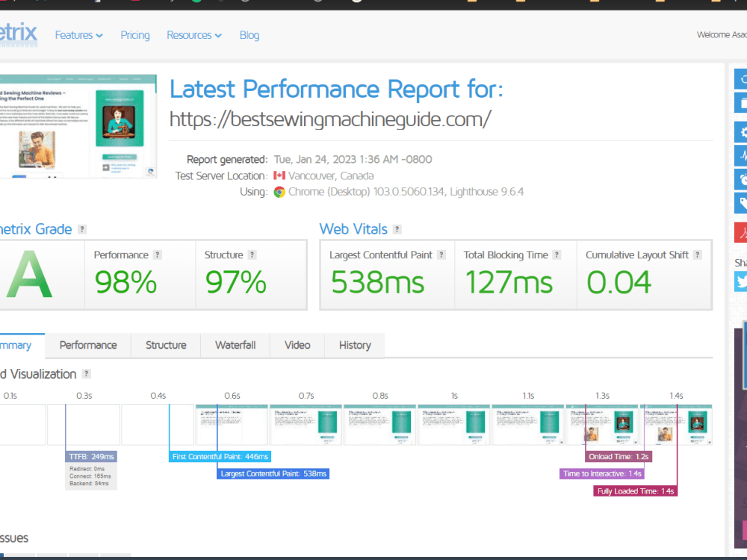Click Time to Interactive 1.4s marker

pos(602,474)
